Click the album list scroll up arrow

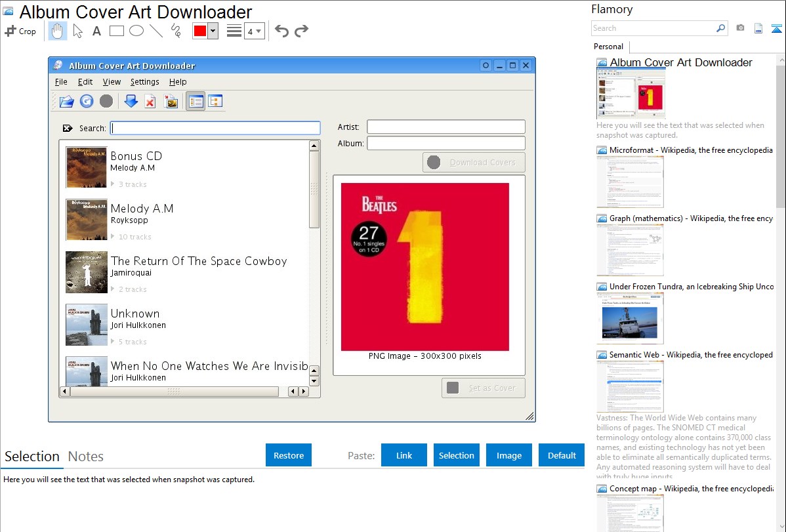click(x=314, y=146)
